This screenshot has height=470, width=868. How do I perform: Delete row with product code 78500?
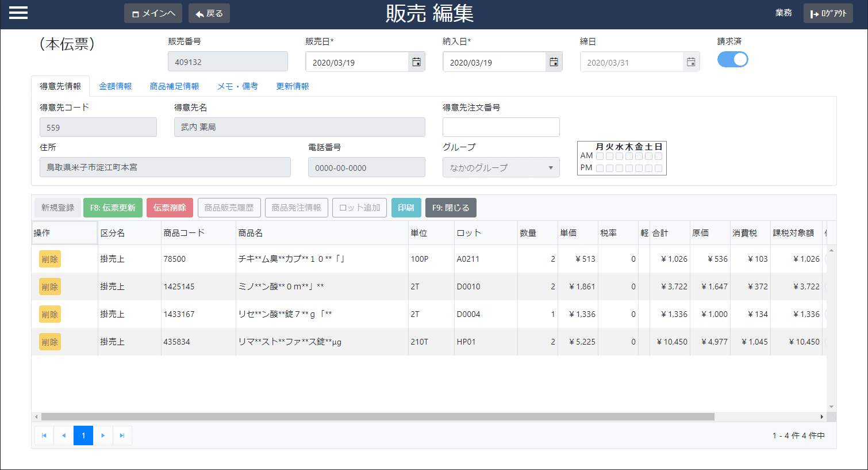click(50, 259)
